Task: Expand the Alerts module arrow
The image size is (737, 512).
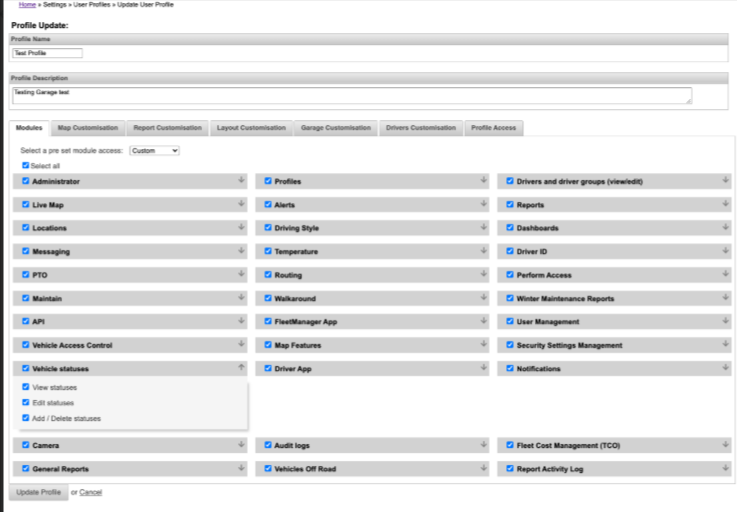Action: tap(483, 204)
